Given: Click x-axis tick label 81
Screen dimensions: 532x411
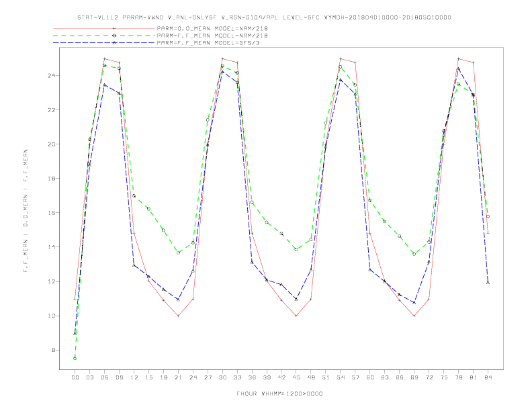Looking at the screenshot, I should (x=474, y=377).
